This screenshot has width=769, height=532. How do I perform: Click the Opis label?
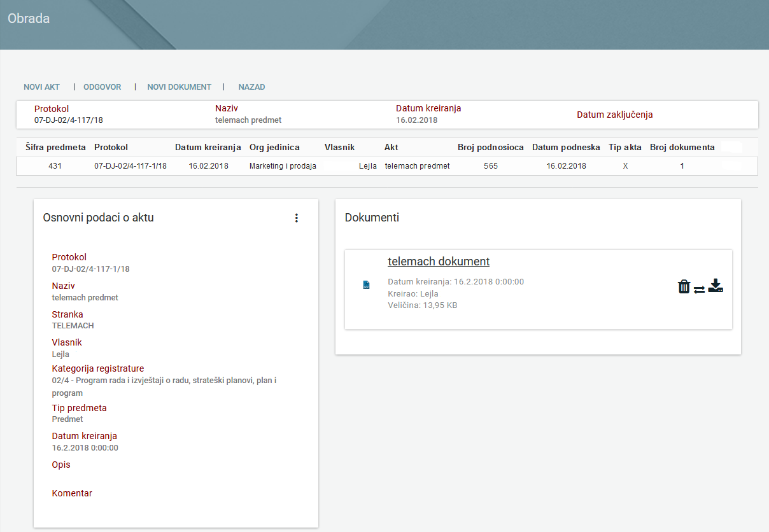[x=61, y=465]
